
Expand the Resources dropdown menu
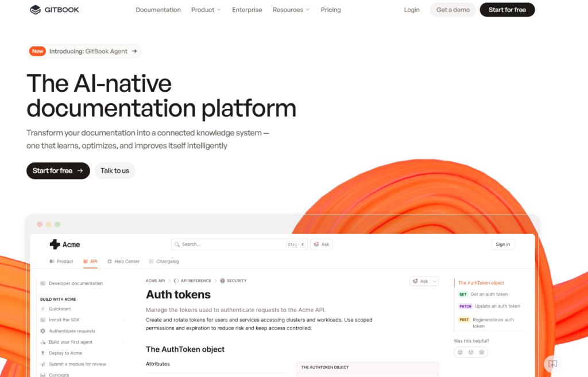[291, 10]
